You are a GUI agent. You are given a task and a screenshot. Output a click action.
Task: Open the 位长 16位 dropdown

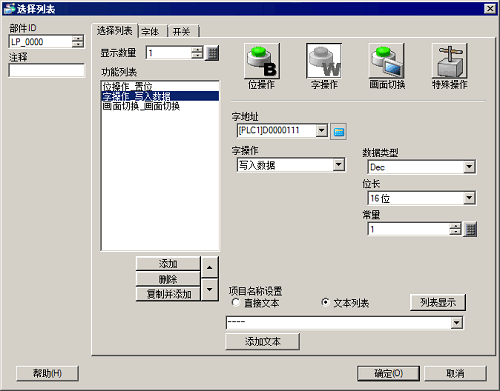[469, 198]
